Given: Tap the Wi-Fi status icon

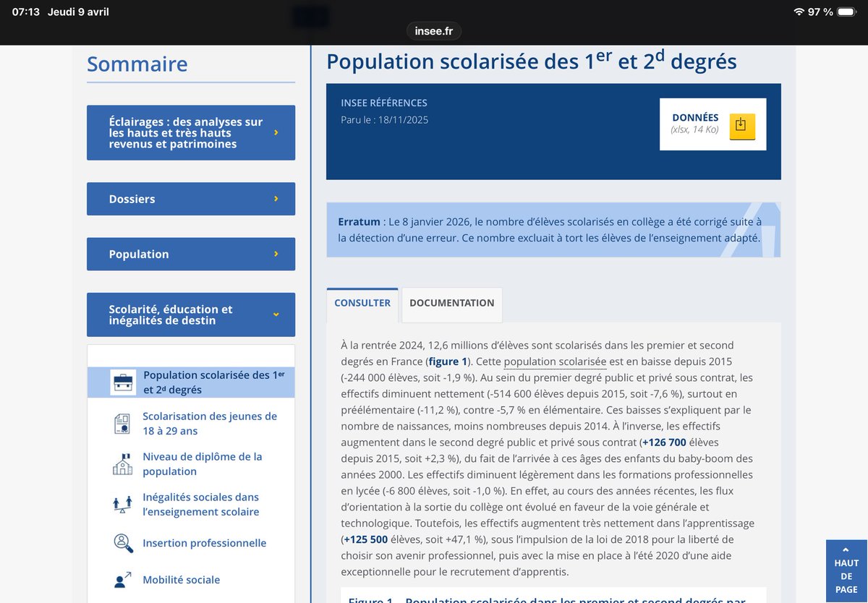Looking at the screenshot, I should [x=799, y=12].
